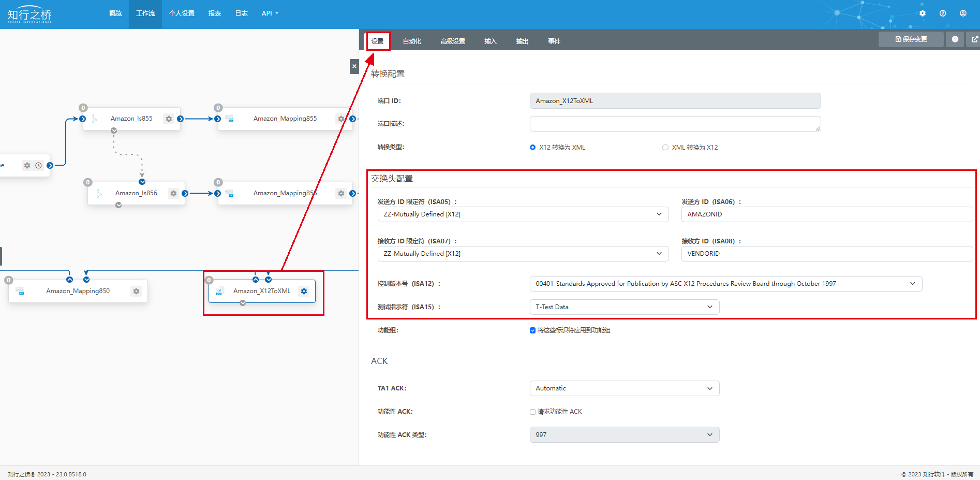Click the red clock icon on left node
Viewport: 980px width, 480px height.
38,166
